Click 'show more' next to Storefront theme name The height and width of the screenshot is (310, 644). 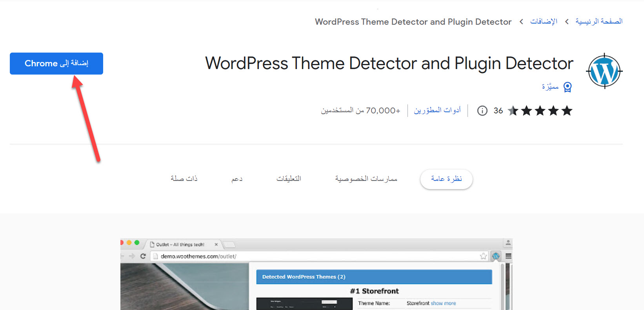[443, 303]
